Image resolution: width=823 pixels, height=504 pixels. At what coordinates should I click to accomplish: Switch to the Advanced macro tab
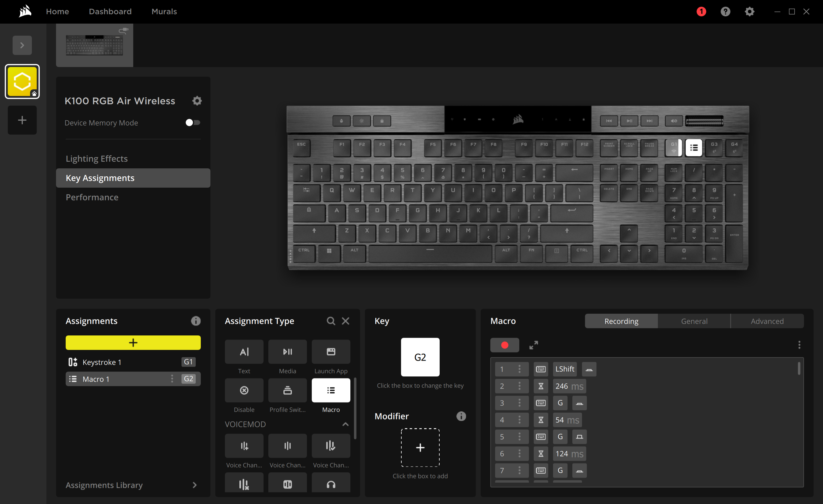[x=767, y=321]
